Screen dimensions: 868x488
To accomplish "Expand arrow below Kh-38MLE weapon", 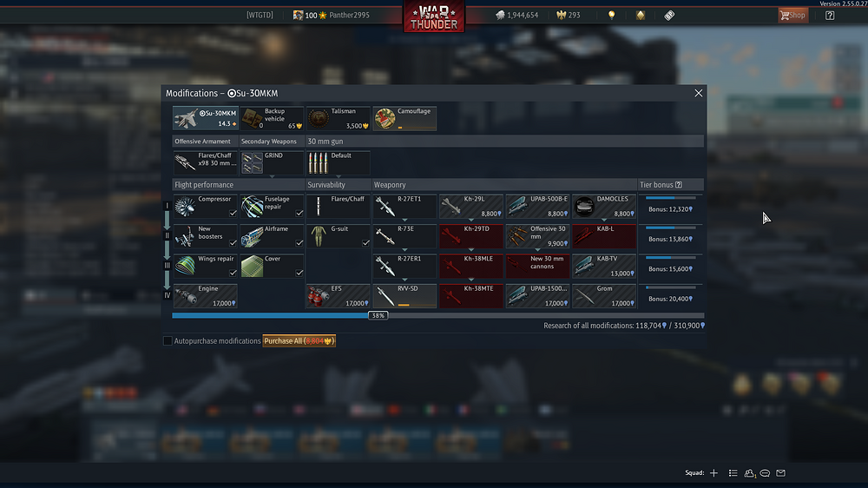I will 471,280.
